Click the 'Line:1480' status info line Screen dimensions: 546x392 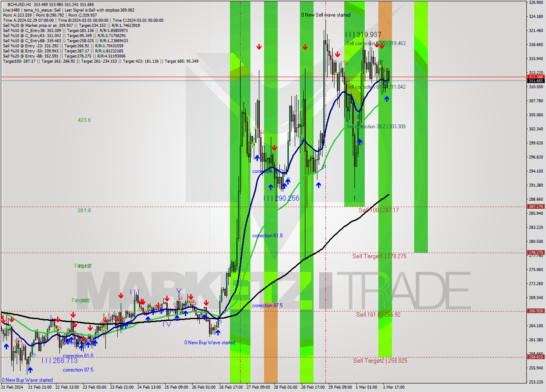tap(68, 10)
